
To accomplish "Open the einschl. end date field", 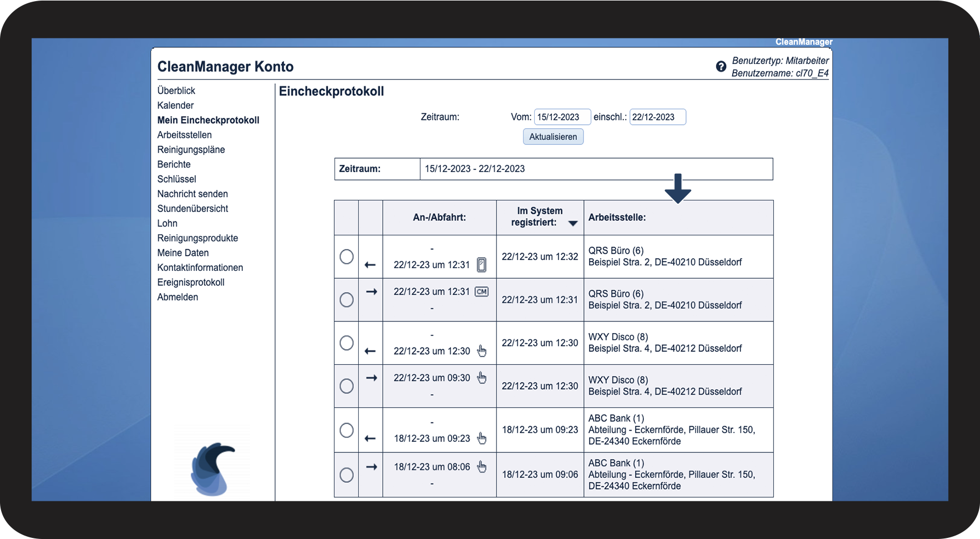I will [x=657, y=117].
